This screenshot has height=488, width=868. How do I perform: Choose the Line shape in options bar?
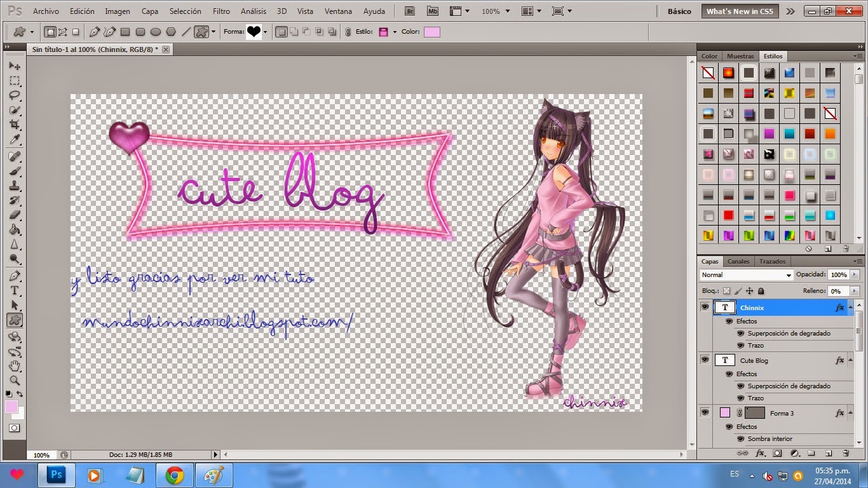coord(186,32)
